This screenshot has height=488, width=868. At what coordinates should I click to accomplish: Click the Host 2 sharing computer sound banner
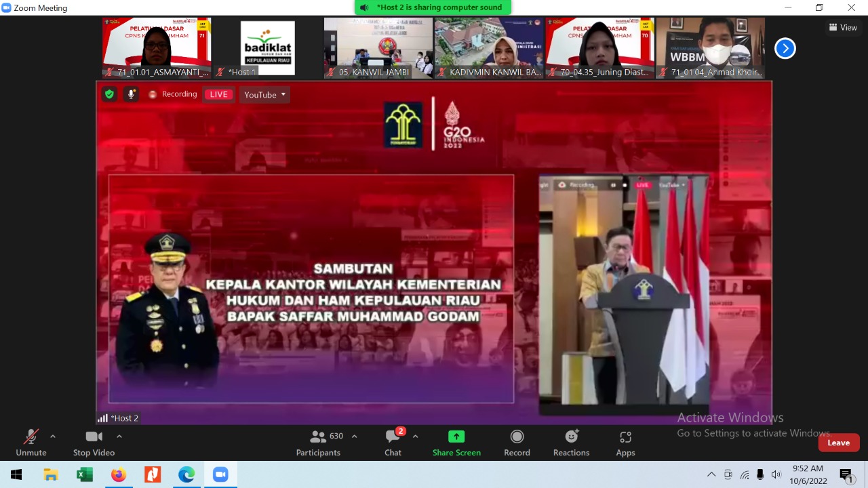pyautogui.click(x=433, y=7)
